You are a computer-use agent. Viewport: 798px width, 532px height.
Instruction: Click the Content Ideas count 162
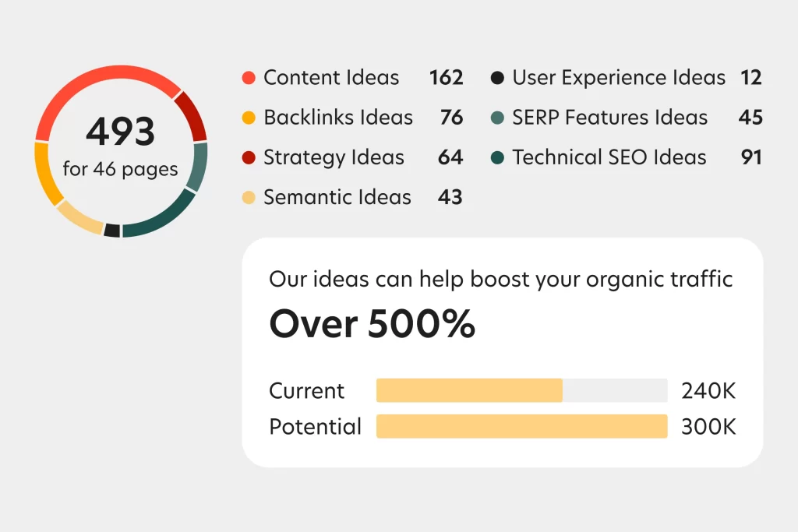[446, 78]
